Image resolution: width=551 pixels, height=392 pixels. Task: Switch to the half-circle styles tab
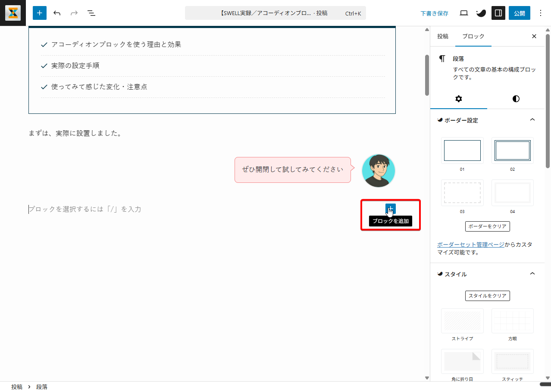516,99
